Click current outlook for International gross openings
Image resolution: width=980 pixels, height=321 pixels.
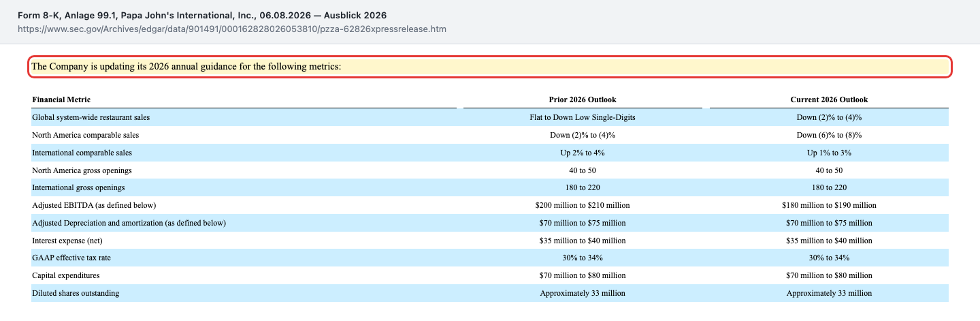829,187
